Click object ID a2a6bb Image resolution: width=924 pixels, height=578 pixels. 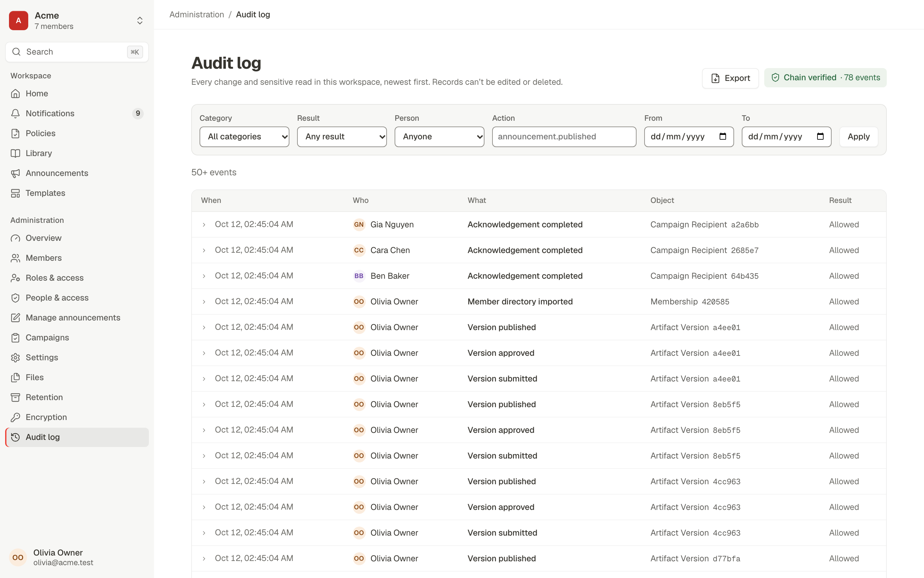[x=745, y=225]
